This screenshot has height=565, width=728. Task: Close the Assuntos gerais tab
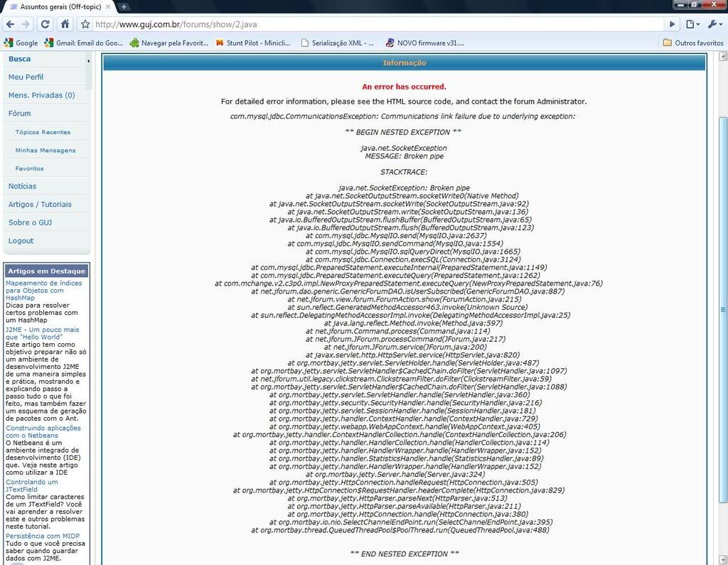point(108,6)
